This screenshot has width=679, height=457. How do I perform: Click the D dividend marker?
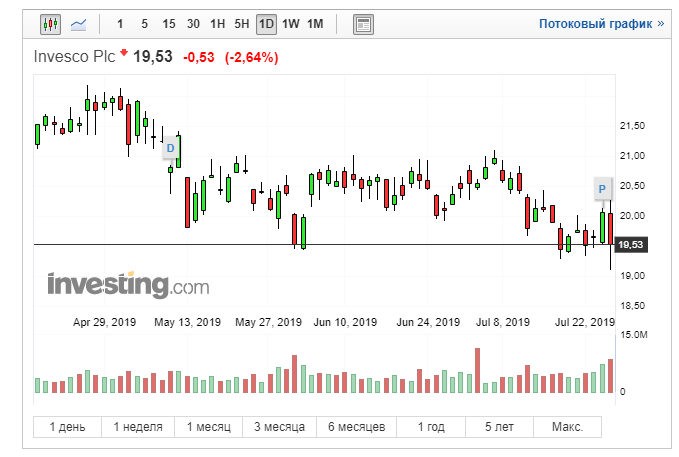[170, 148]
